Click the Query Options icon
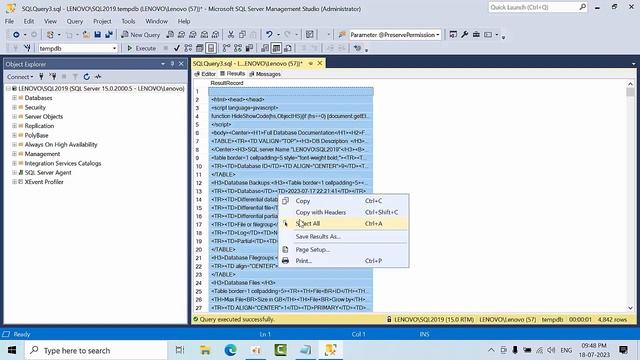Screen dimensions: 640x360 [200, 48]
